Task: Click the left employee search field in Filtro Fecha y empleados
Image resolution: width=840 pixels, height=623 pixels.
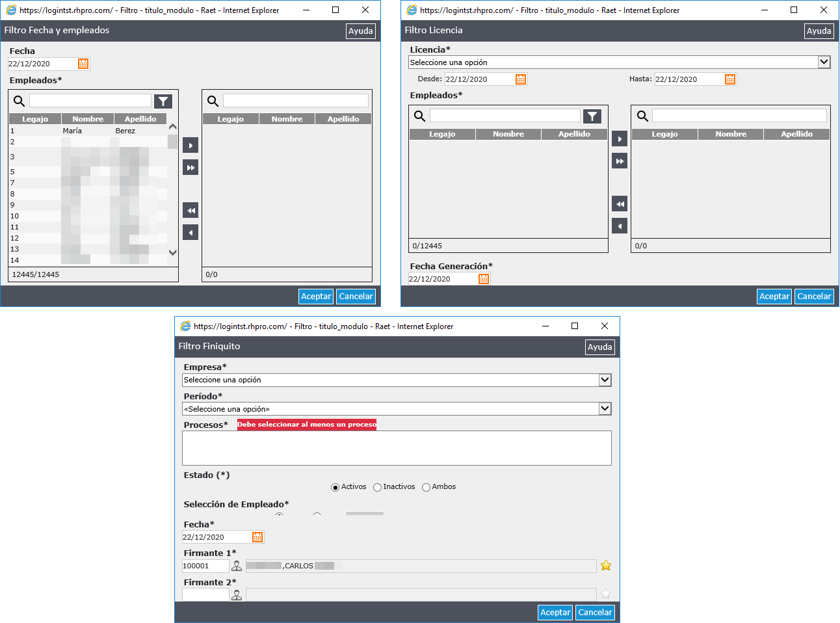Action: 90,100
